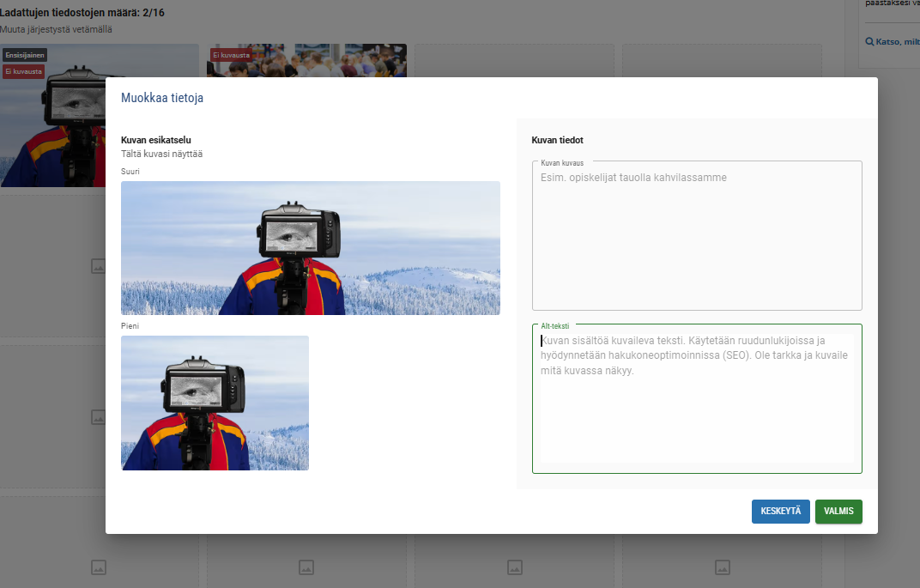Focus the Kuvan kuvaus text area
The image size is (920, 588).
click(x=697, y=235)
